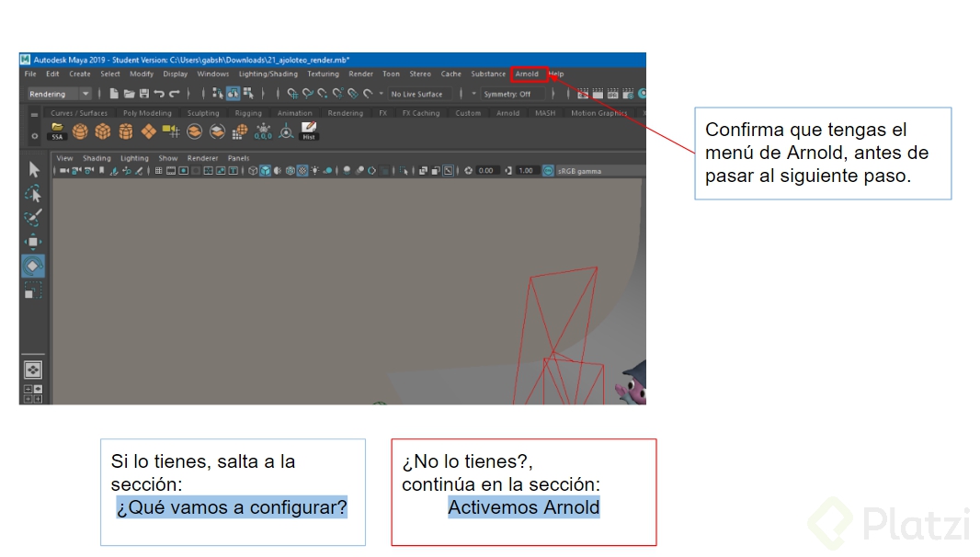Click the bookmarks icon in viewport toolbar
Viewport: 980px width, 557px height.
point(101,171)
